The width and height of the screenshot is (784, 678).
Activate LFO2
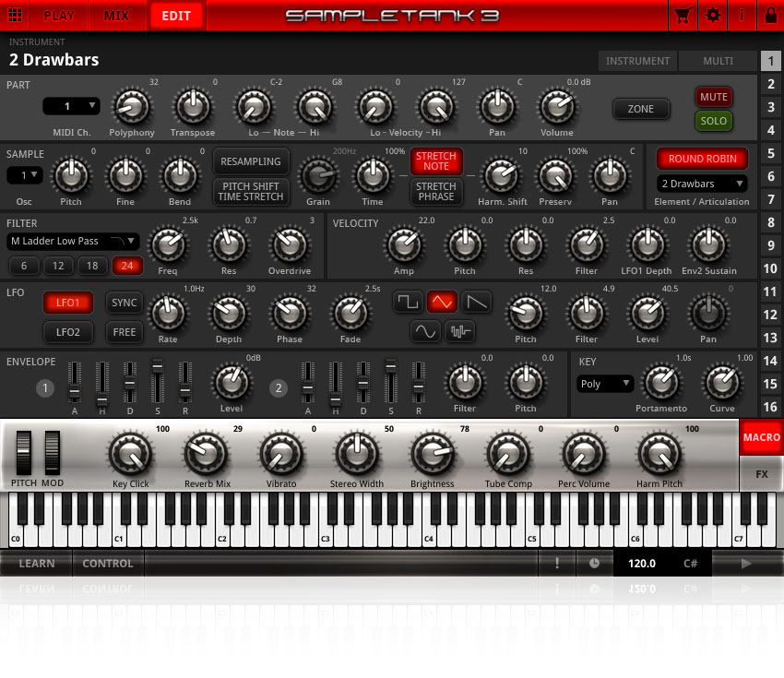click(x=68, y=331)
